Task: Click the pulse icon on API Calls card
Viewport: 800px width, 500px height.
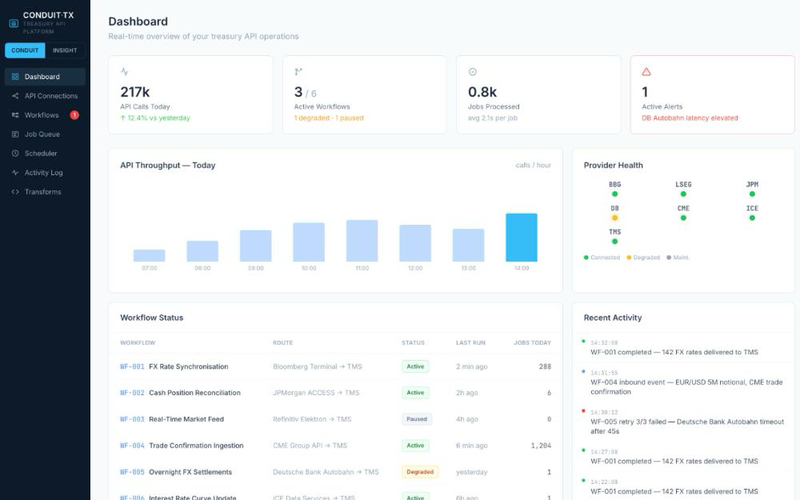Action: pos(124,71)
